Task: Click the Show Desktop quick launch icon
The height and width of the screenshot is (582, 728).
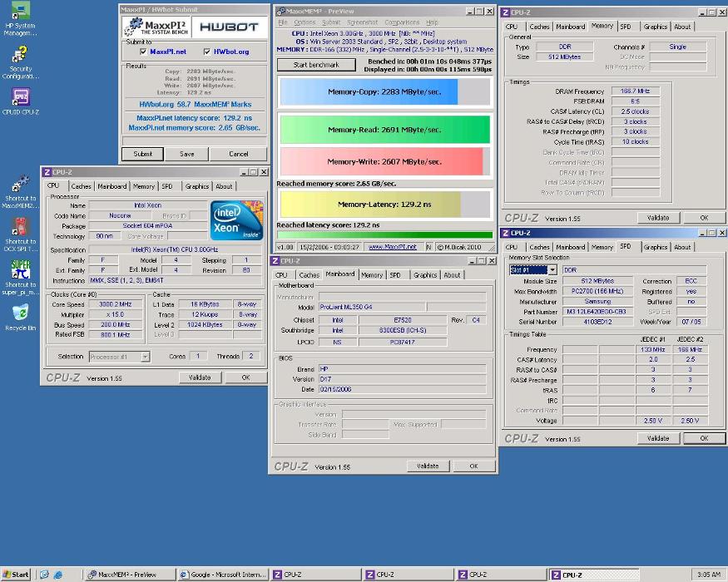Action: click(44, 575)
